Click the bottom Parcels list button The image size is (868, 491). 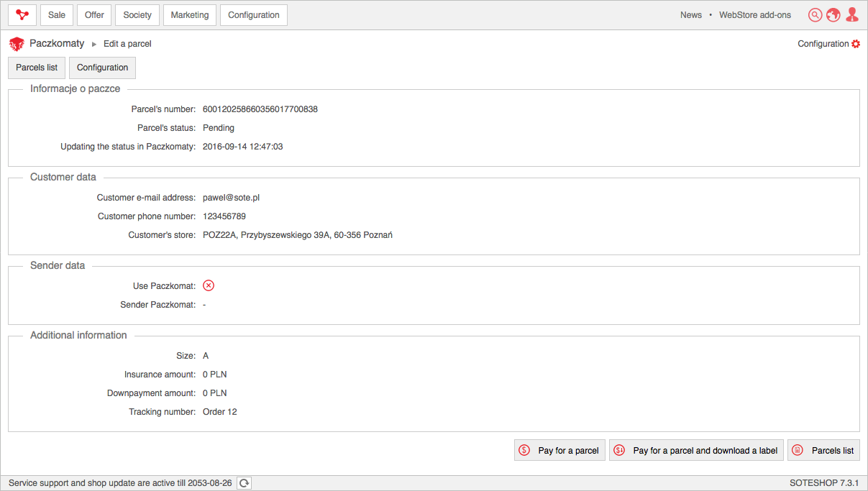[x=823, y=450]
